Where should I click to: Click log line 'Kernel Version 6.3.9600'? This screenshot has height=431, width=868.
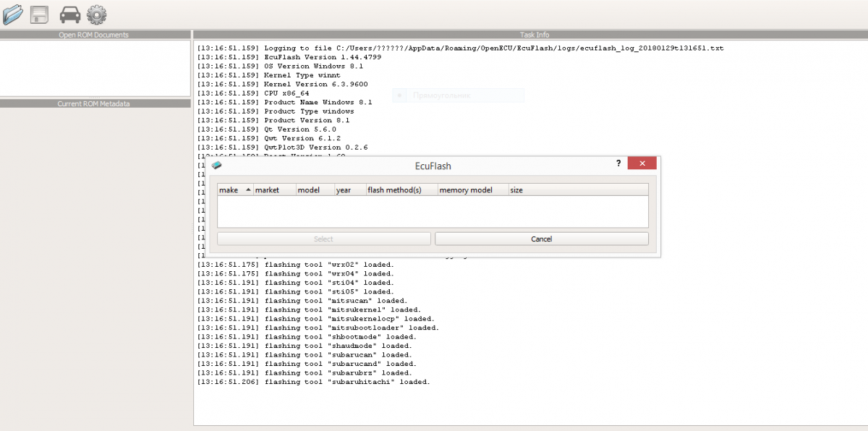[x=282, y=84]
